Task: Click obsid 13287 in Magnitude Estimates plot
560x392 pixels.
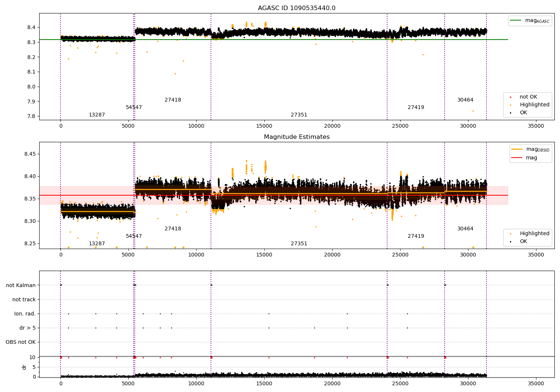Action: coord(97,244)
